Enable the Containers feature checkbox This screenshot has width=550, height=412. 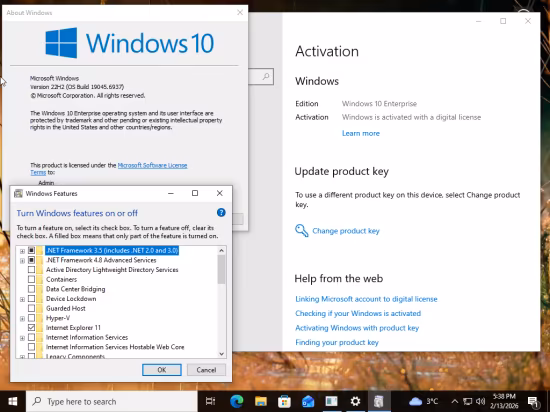tap(31, 279)
